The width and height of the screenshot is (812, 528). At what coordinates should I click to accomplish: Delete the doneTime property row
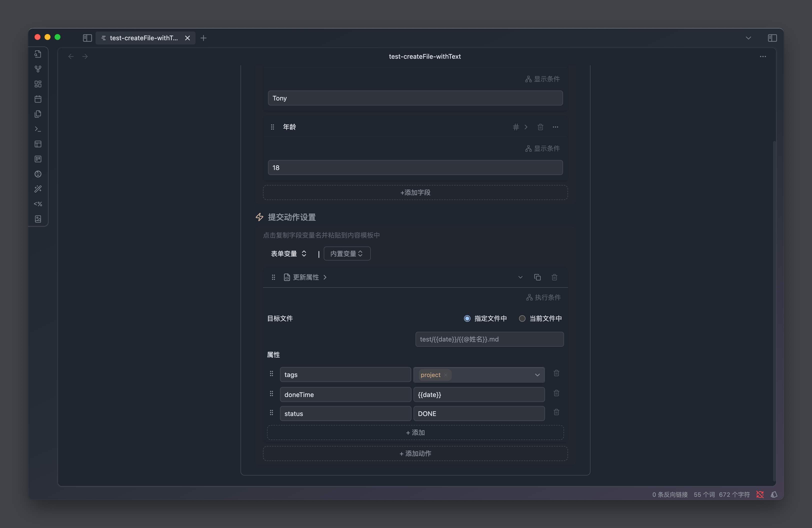(556, 393)
